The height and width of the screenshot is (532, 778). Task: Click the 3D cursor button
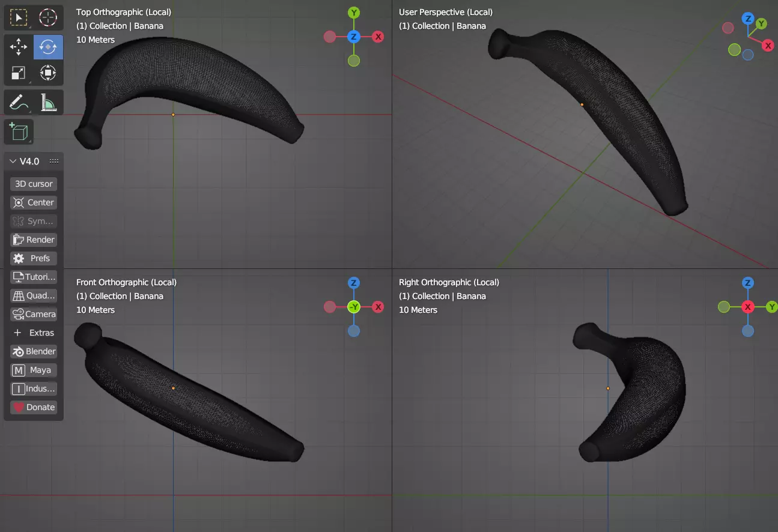34,184
